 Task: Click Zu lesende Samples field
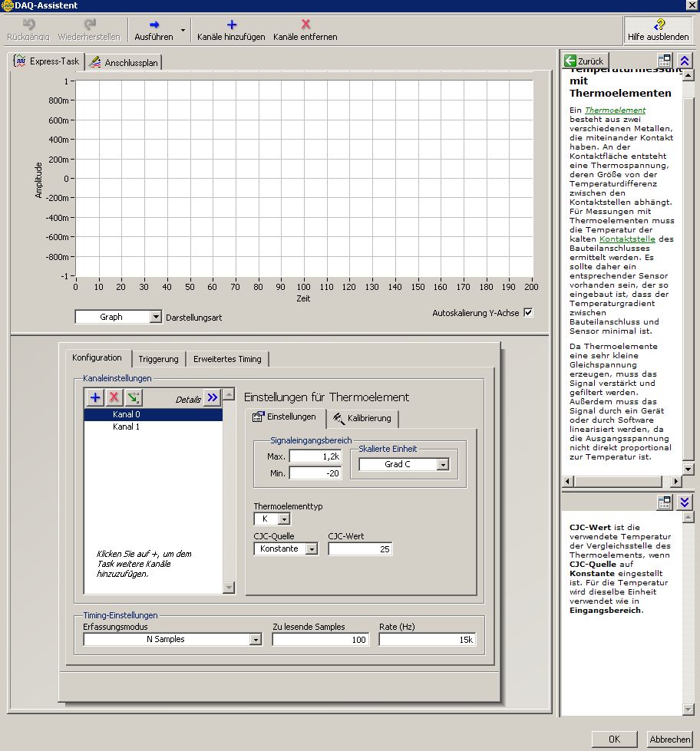pos(321,640)
